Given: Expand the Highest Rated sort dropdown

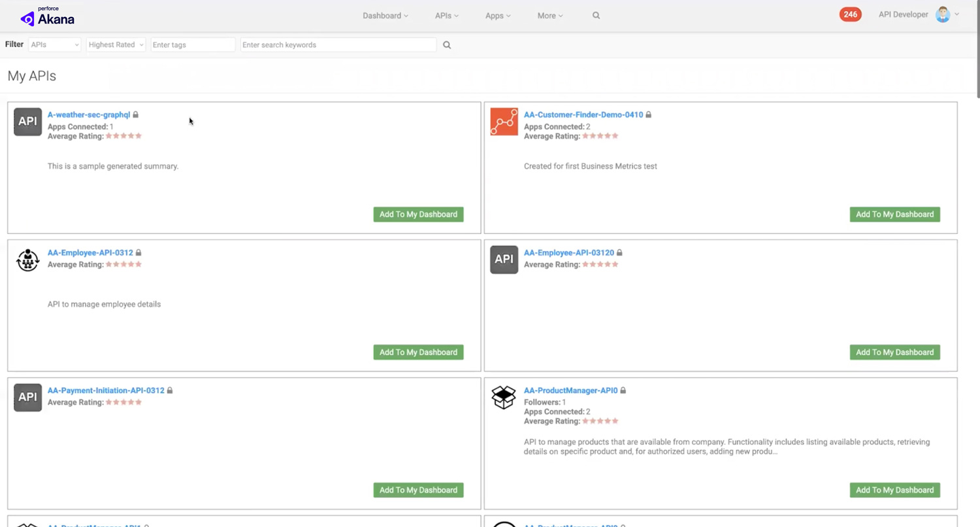Looking at the screenshot, I should pos(115,44).
